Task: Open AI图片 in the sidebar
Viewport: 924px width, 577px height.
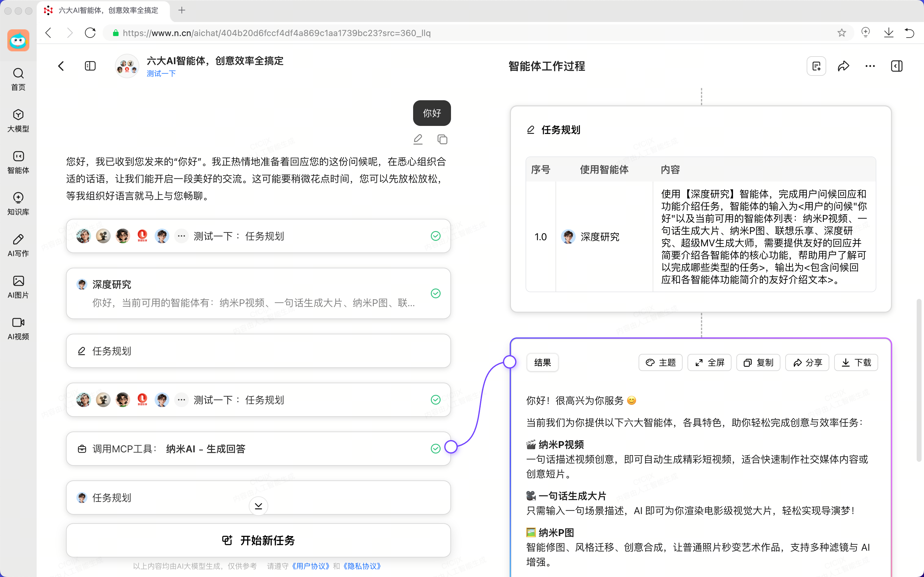Action: pos(18,287)
